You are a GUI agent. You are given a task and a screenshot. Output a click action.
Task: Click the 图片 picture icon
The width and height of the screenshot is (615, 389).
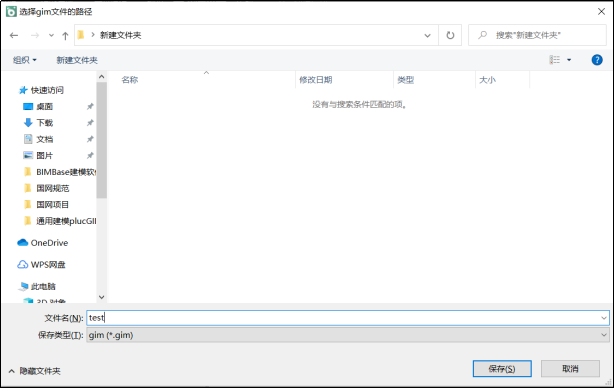28,156
